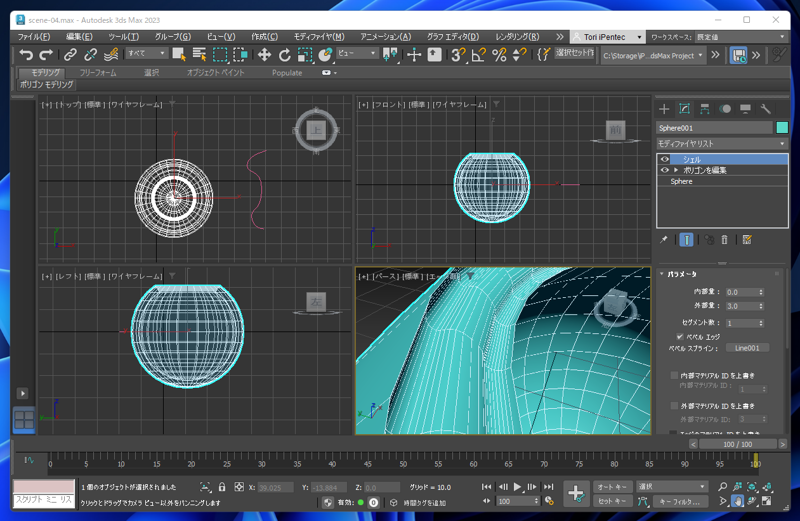The image size is (800, 521).
Task: Click Edit Named Selection Sets icon
Action: [x=543, y=54]
